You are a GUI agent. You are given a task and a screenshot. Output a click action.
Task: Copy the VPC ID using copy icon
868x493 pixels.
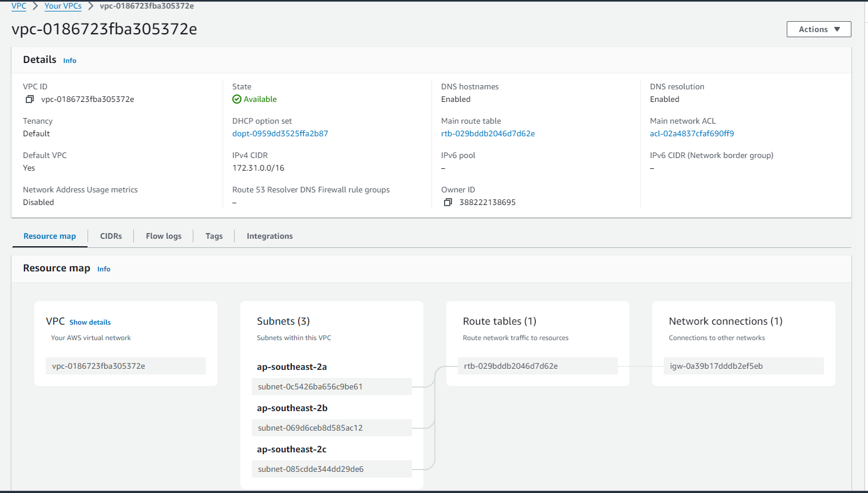30,100
